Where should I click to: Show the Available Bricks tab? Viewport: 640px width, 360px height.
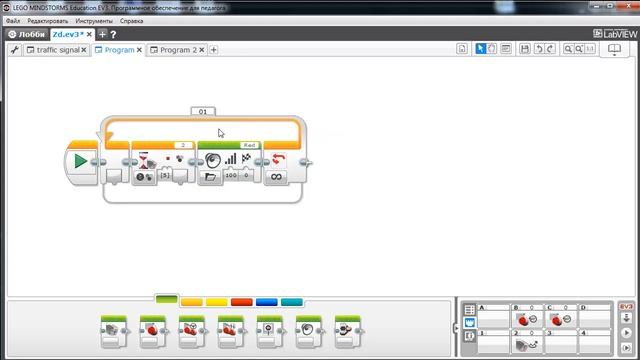tap(469, 336)
